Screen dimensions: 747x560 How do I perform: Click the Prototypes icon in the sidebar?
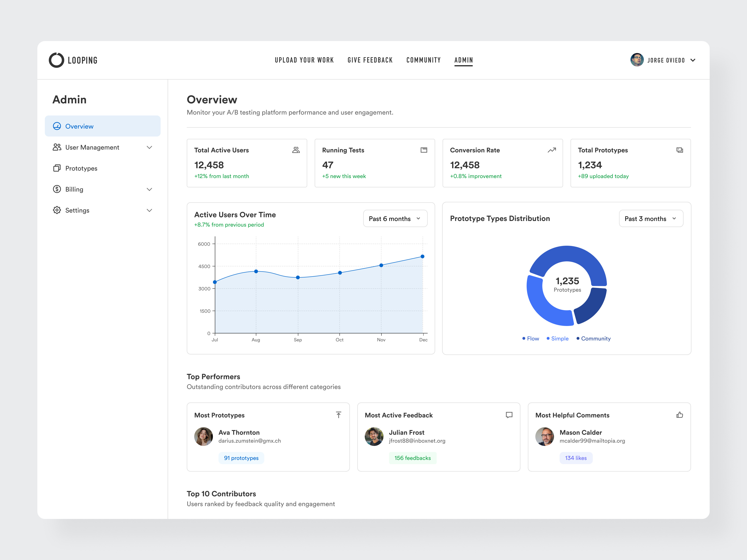coord(57,168)
